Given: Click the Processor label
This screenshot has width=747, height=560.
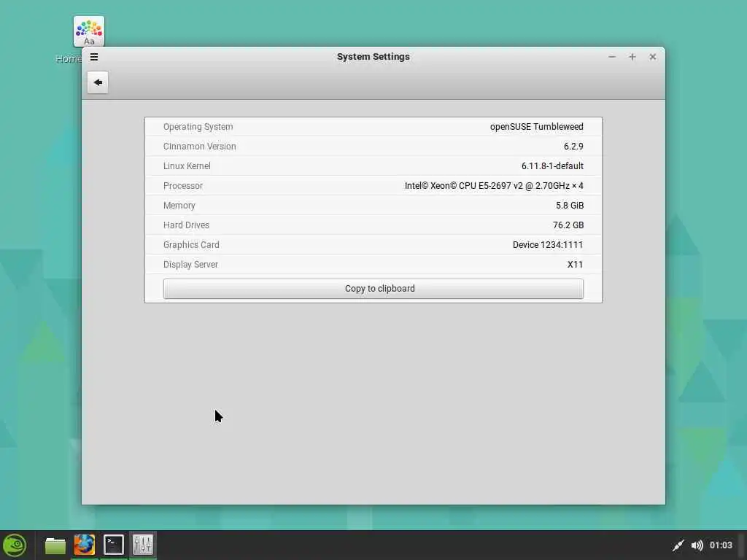Looking at the screenshot, I should coord(183,186).
